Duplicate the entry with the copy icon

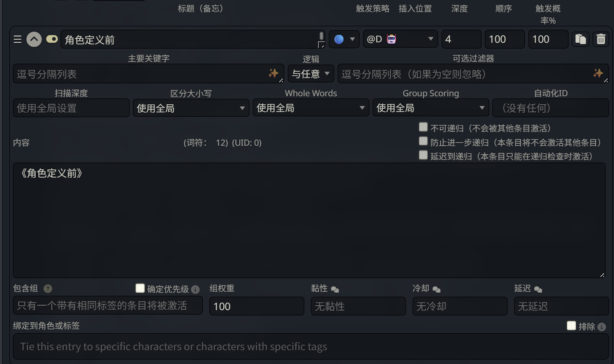580,39
